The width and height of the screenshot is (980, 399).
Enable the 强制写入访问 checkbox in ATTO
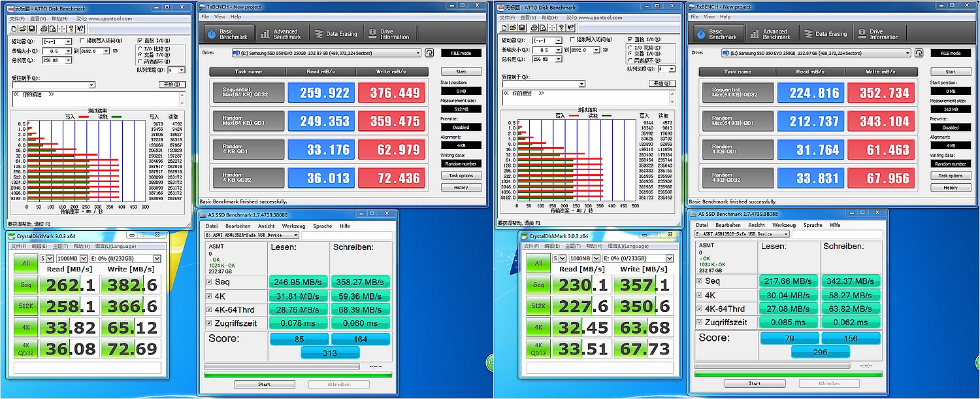click(82, 41)
